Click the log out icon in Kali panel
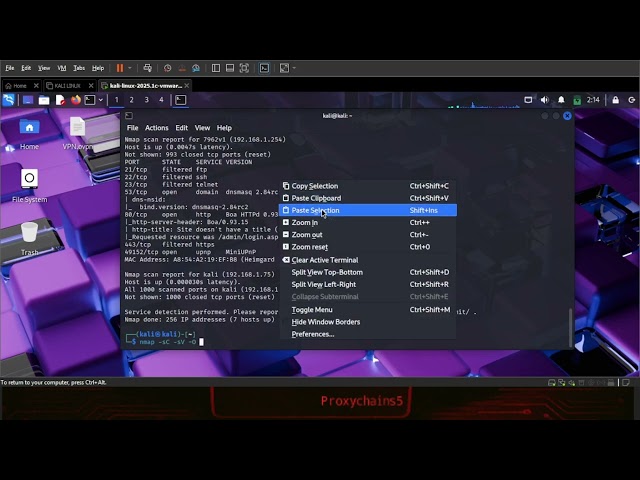Screen dimensions: 640x480 [x=631, y=100]
